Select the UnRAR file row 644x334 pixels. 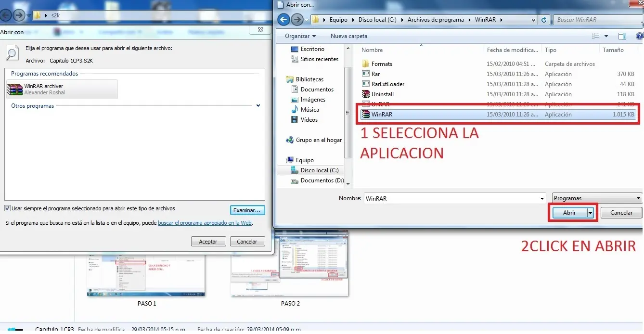coord(498,104)
